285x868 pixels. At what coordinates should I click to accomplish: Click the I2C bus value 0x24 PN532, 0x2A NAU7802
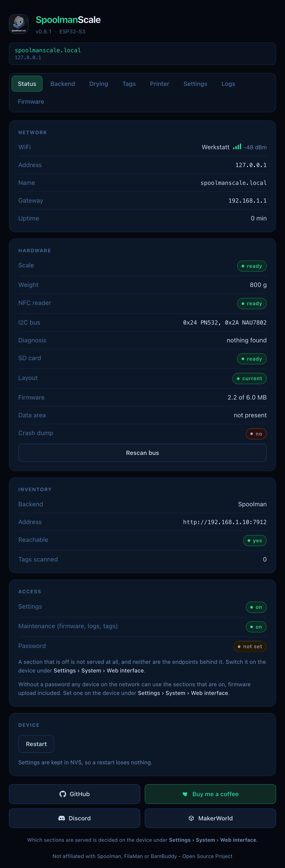[225, 322]
